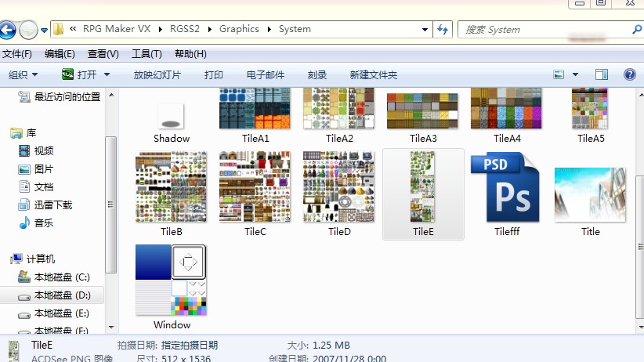Open 本地磁盘 (D:) drive
The height and width of the screenshot is (362, 644).
pos(54,295)
